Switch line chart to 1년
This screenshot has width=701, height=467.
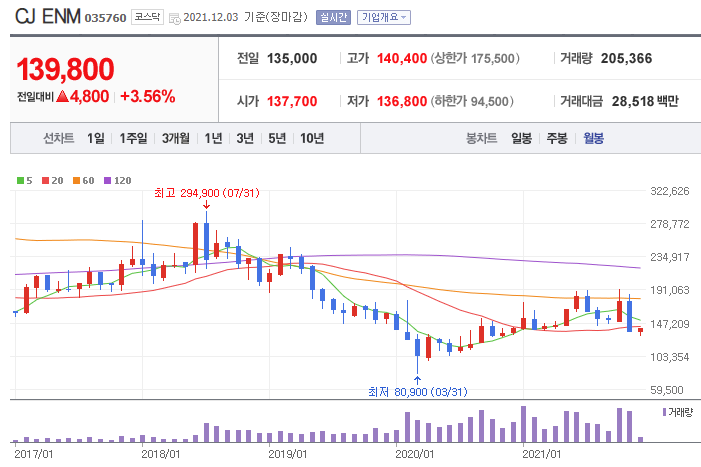click(213, 139)
